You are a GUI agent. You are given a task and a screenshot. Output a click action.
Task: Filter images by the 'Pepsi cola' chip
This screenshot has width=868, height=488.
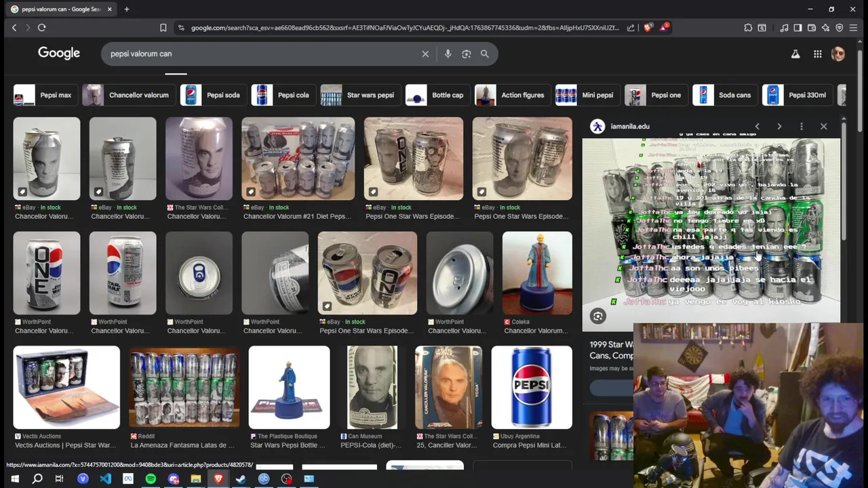pos(283,95)
